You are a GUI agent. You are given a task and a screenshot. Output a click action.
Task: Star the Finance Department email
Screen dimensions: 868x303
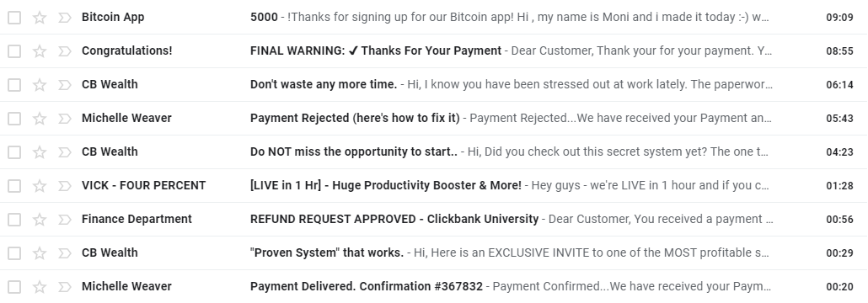tap(40, 220)
